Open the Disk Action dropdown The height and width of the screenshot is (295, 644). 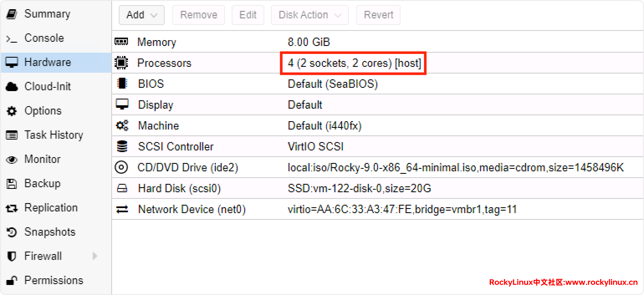[x=310, y=15]
